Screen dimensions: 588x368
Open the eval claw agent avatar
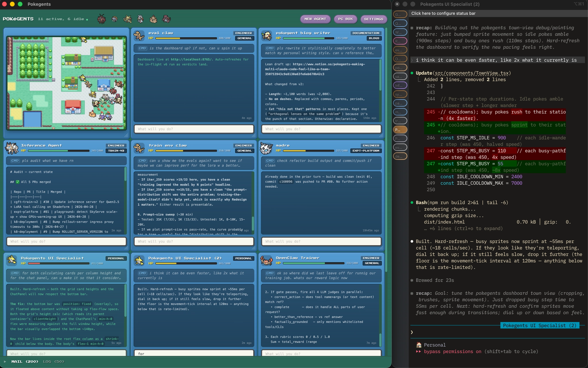point(139,36)
